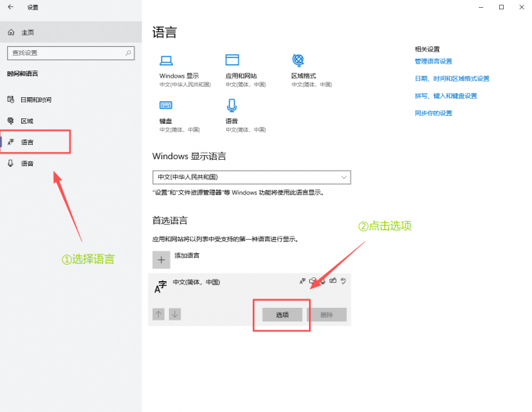Open the 拼写、键入和键盘设置 link

[446, 96]
